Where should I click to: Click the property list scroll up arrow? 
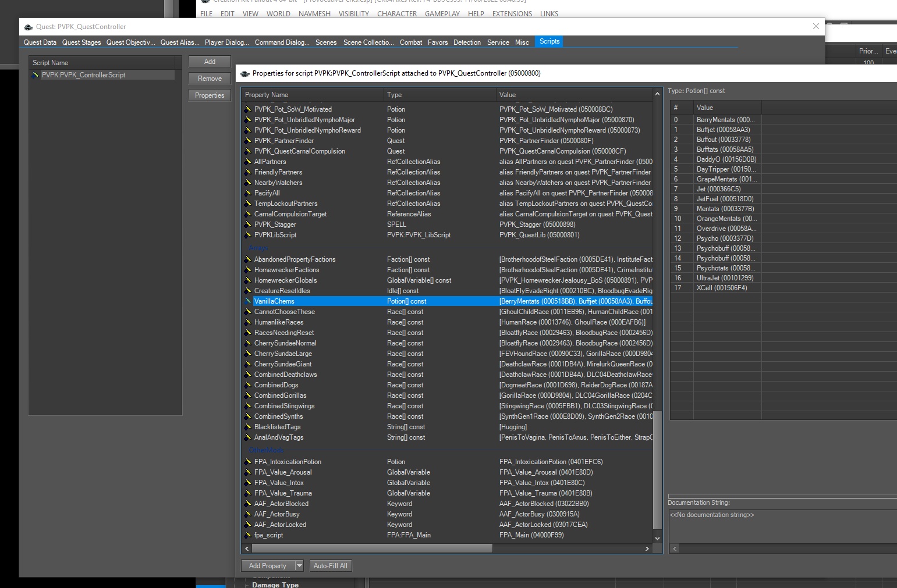(x=658, y=94)
